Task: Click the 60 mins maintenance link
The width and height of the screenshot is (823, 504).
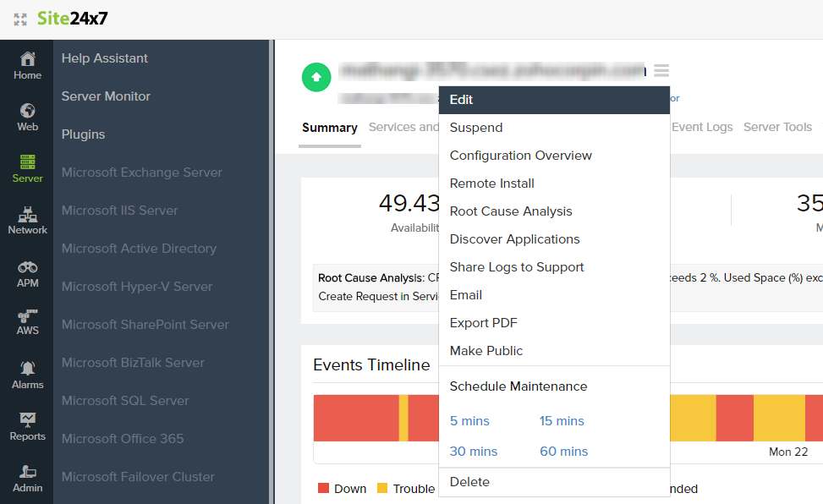Action: (563, 452)
